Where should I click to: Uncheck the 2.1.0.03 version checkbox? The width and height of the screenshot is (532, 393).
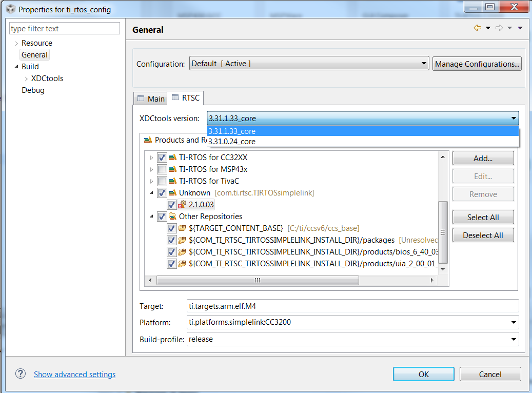[x=171, y=205]
